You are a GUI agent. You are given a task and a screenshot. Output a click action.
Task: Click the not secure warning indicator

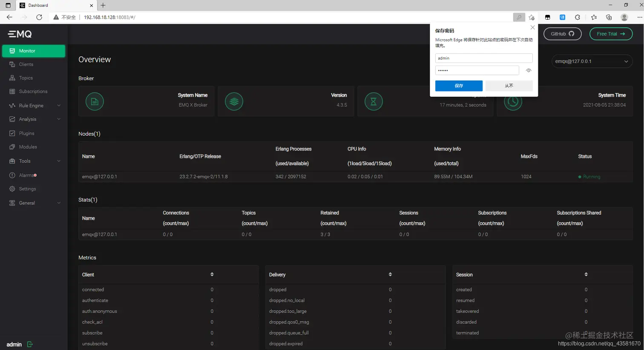point(64,17)
